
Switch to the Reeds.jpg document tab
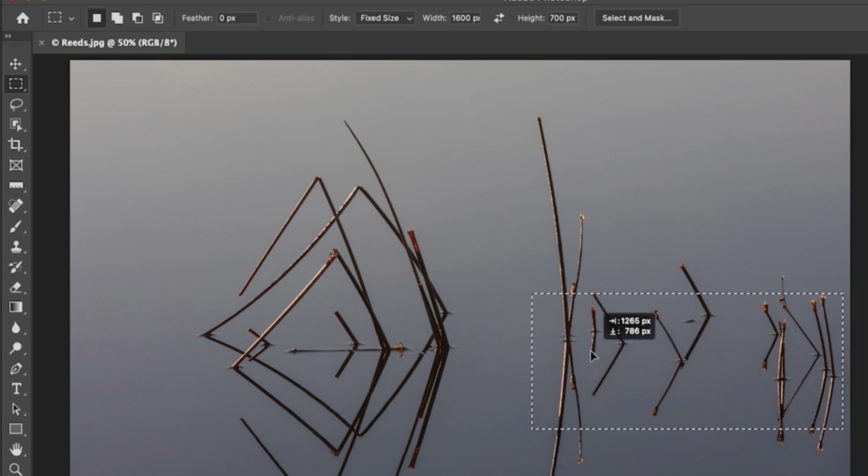[114, 43]
